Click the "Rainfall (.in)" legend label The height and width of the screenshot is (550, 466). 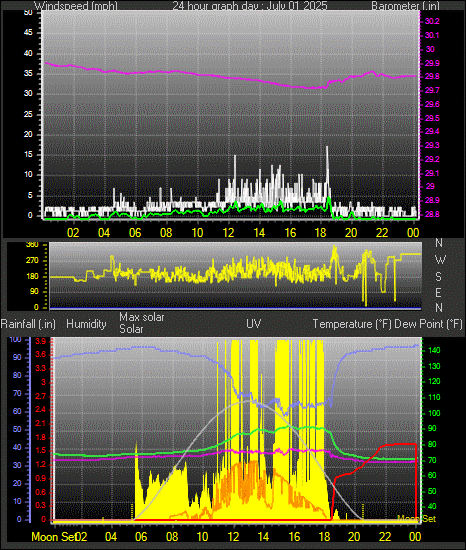point(28,324)
